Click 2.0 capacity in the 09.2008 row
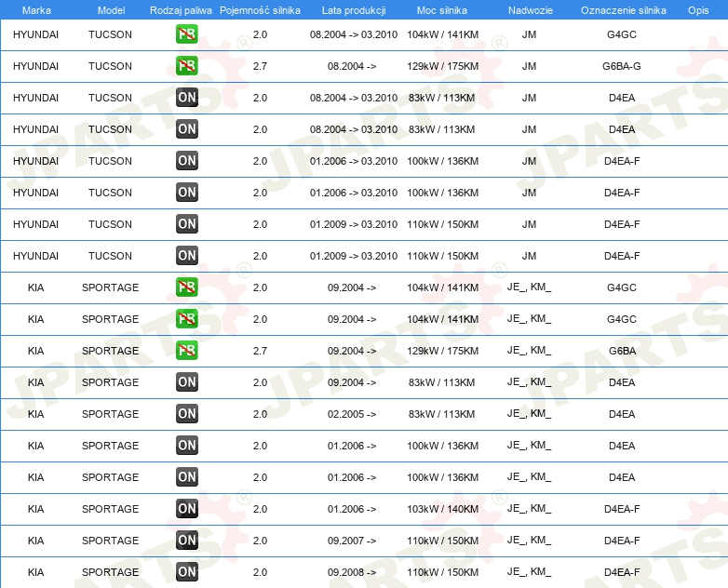The image size is (728, 588). point(260,572)
